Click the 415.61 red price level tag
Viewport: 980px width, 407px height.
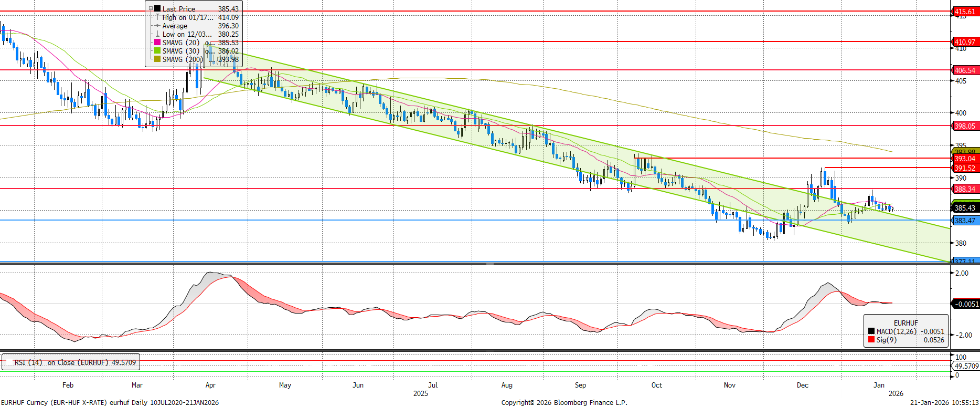(965, 12)
